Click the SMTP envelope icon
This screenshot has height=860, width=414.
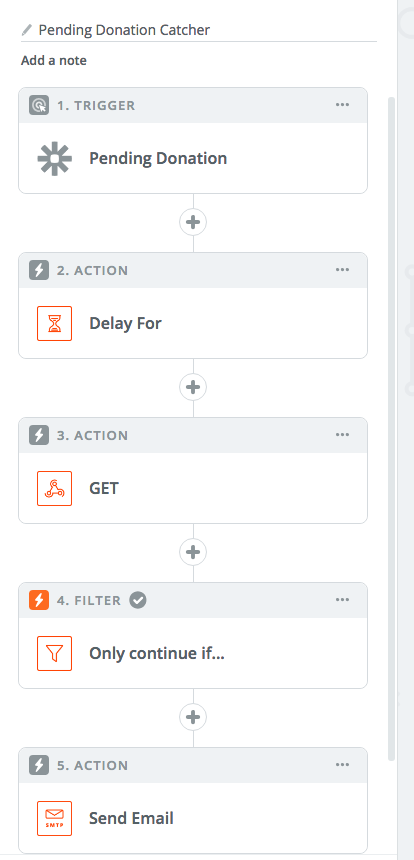point(54,818)
